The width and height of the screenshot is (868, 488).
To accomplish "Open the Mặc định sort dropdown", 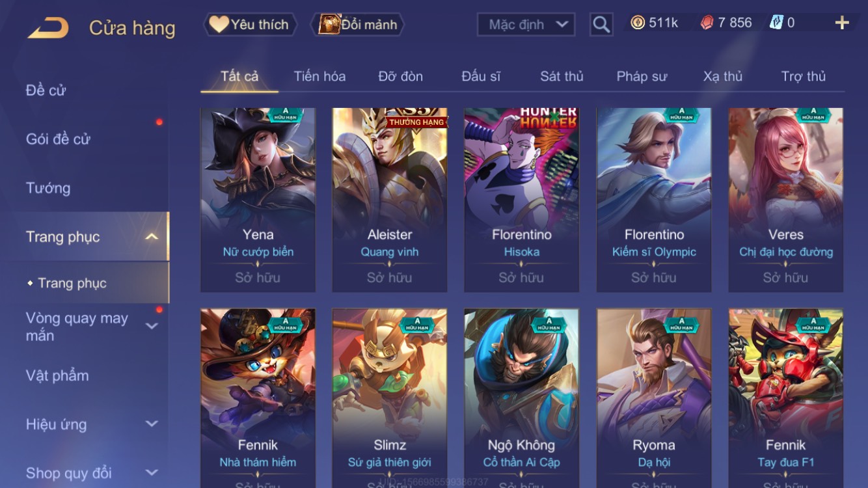I will [x=526, y=25].
